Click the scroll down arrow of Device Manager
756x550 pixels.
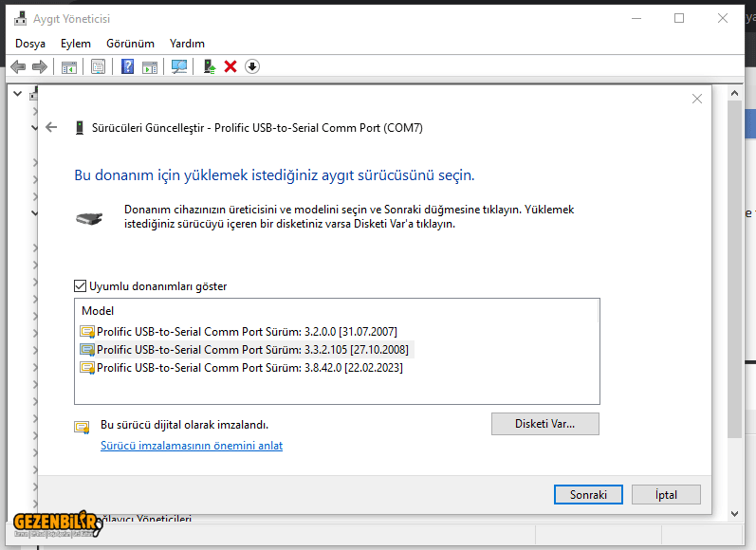coord(734,514)
